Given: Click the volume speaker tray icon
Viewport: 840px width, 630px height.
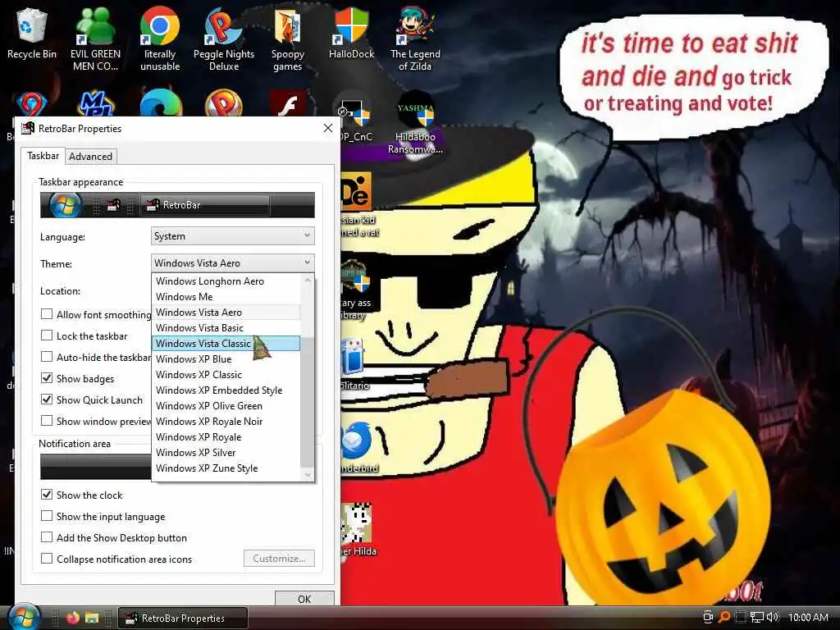Looking at the screenshot, I should [773, 617].
